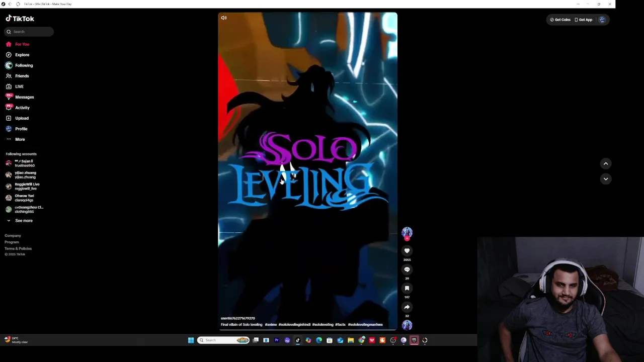Screen dimensions: 644x362
Task: Expand the Company footer section
Action: pyautogui.click(x=13, y=236)
